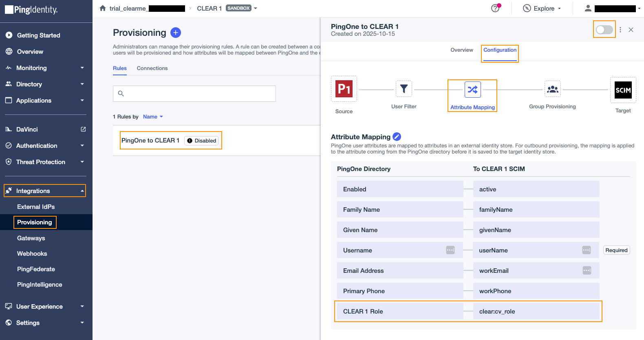Click the User Filter step label
Screen dimensions: 644x340
click(x=404, y=107)
